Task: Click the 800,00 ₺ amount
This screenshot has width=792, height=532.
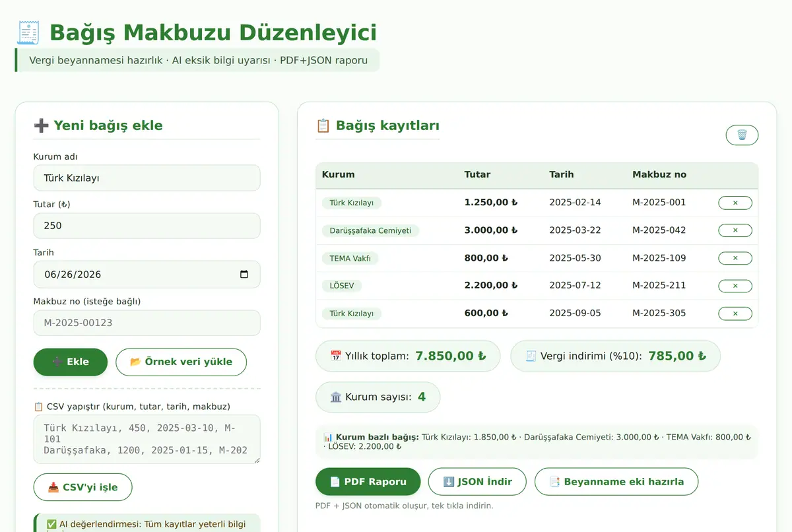Action: 486,258
